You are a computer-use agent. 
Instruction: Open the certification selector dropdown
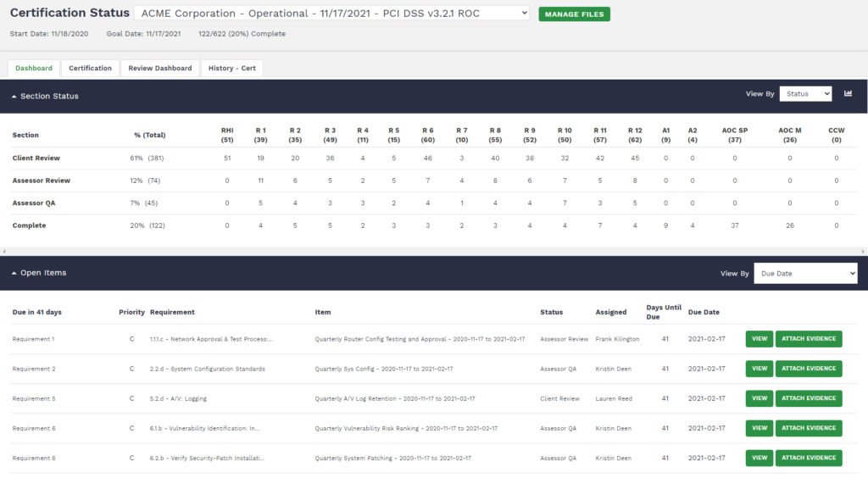331,14
